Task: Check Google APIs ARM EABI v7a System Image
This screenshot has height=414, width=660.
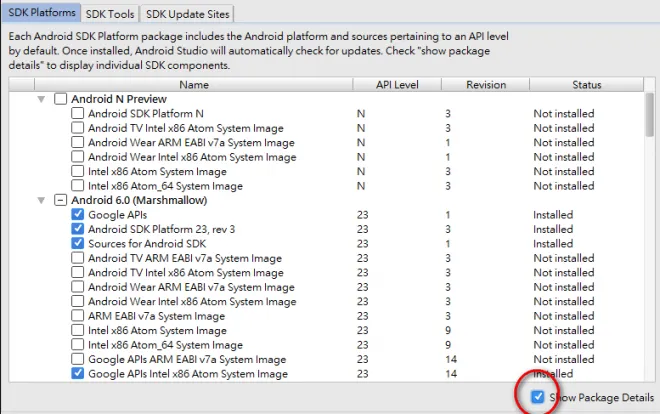Action: tap(77, 359)
